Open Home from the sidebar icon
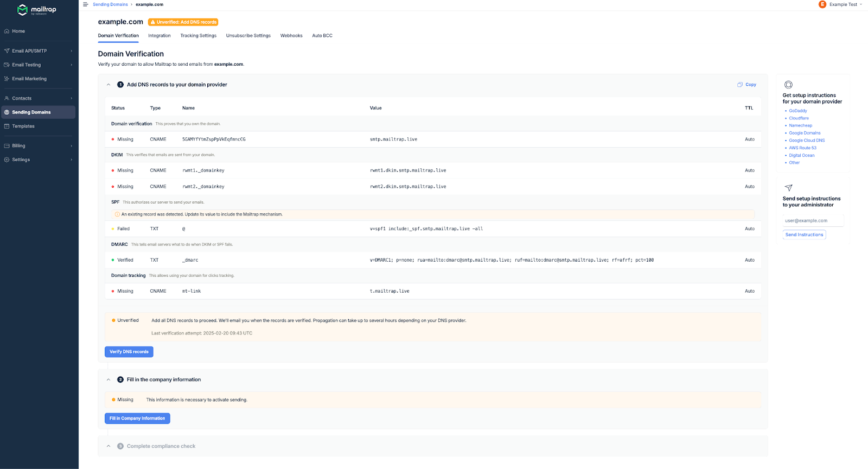Screen dimensions: 868x469 (7, 31)
